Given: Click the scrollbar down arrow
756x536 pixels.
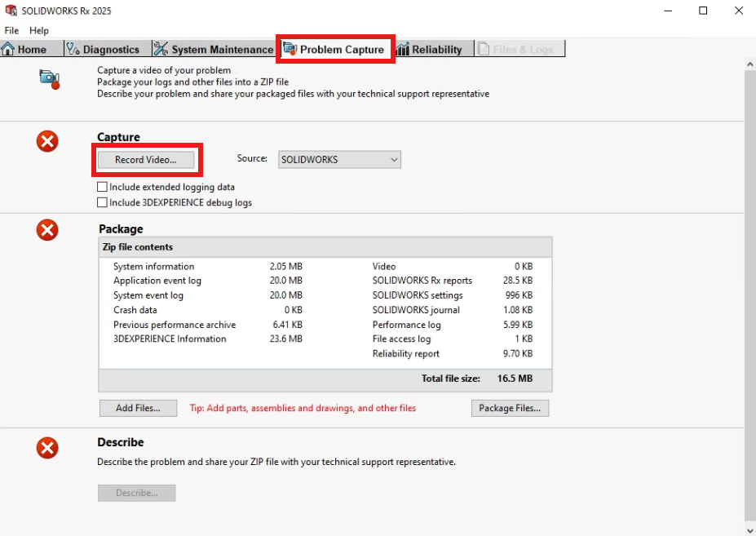Looking at the screenshot, I should [x=749, y=530].
